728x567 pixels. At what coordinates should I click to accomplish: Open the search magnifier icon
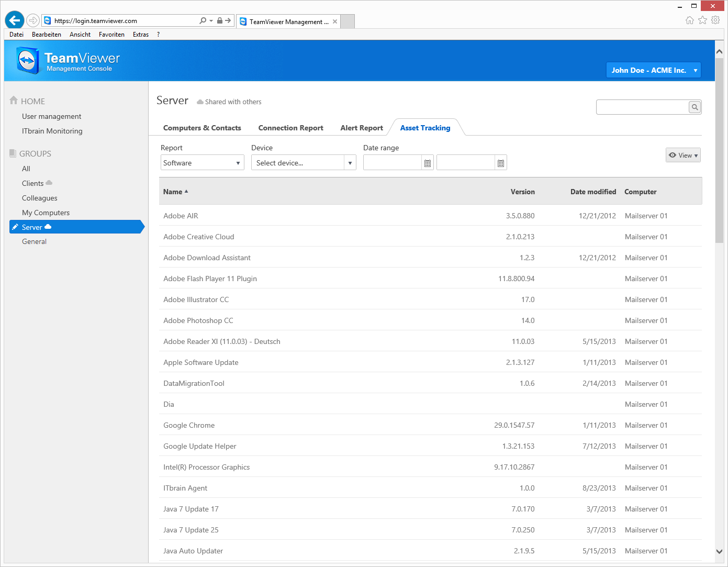pyautogui.click(x=695, y=107)
